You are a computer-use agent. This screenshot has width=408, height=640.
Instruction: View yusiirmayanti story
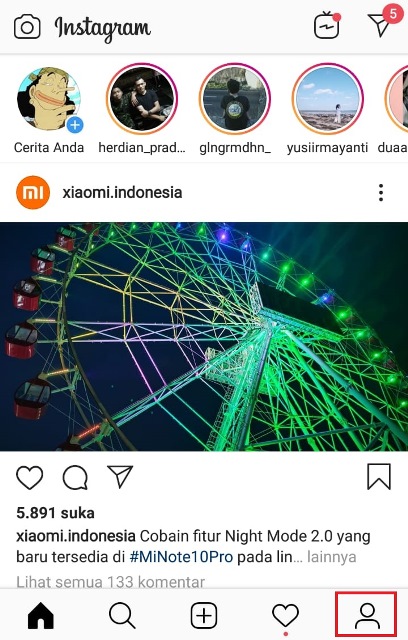[x=328, y=99]
